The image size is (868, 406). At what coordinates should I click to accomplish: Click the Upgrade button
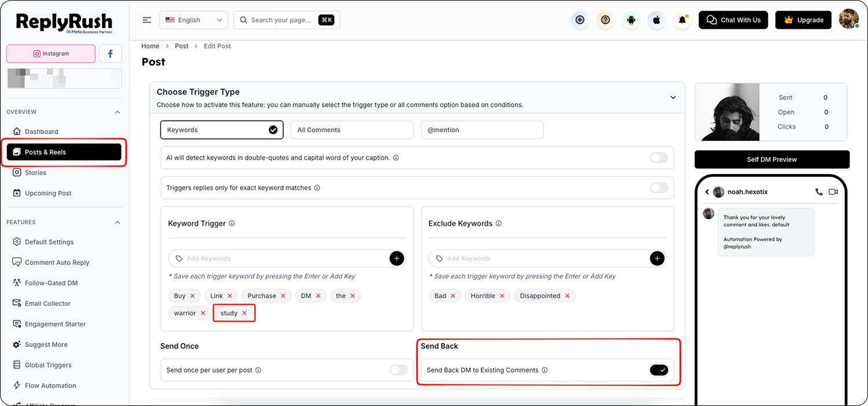(803, 20)
